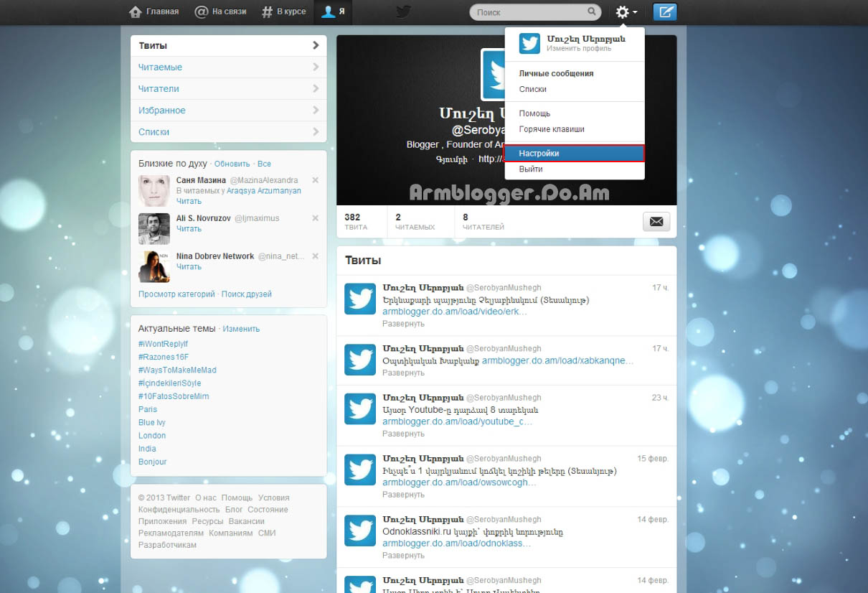
Task: Click the Все link beside Обновить
Action: click(x=264, y=164)
